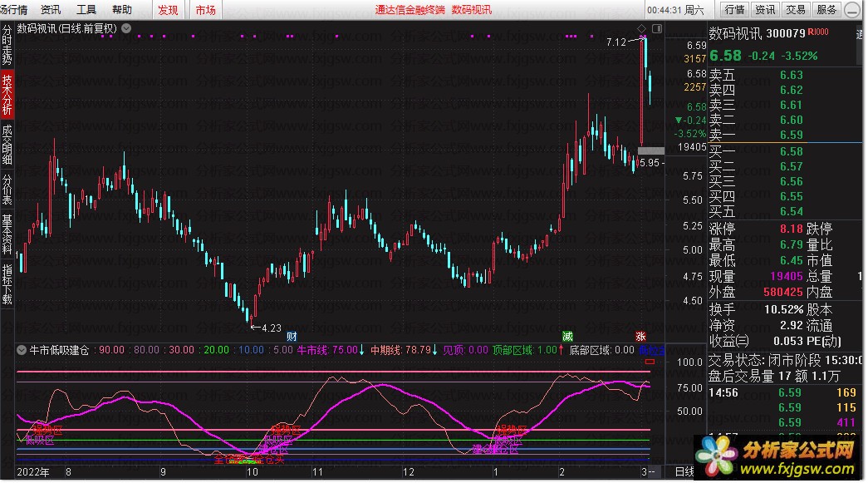Click the 行情 button at top right
The width and height of the screenshot is (868, 483).
click(734, 9)
